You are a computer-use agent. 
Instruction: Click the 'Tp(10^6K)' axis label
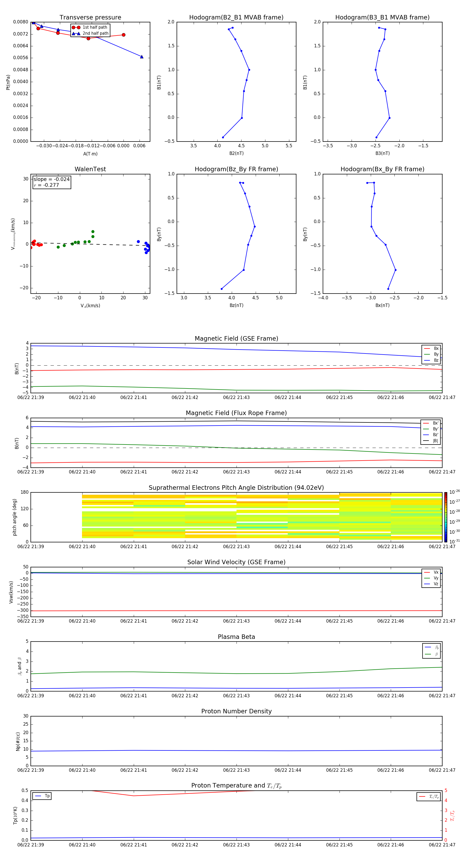[15, 815]
